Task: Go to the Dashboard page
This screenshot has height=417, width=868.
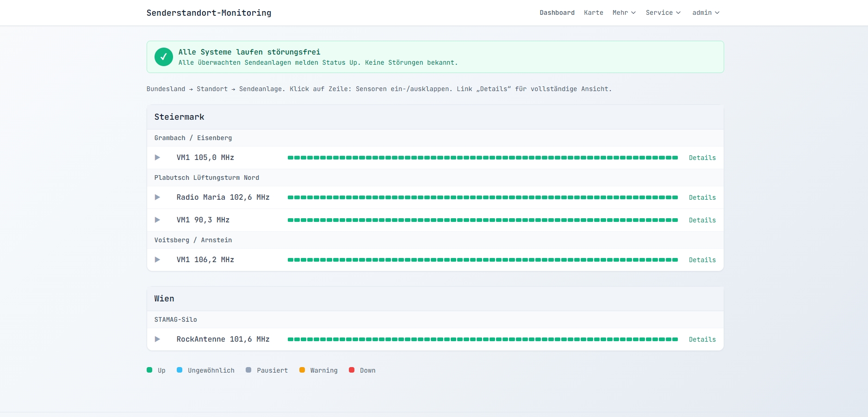Action: point(557,12)
